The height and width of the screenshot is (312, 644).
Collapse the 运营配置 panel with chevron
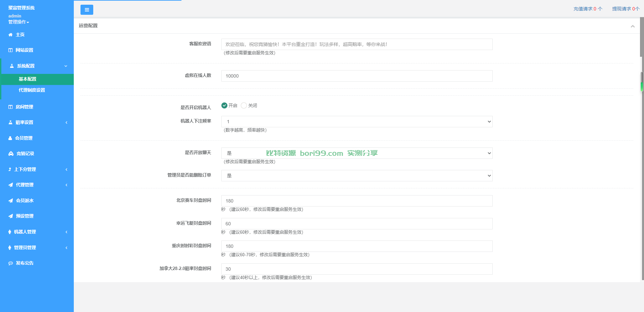click(x=633, y=26)
